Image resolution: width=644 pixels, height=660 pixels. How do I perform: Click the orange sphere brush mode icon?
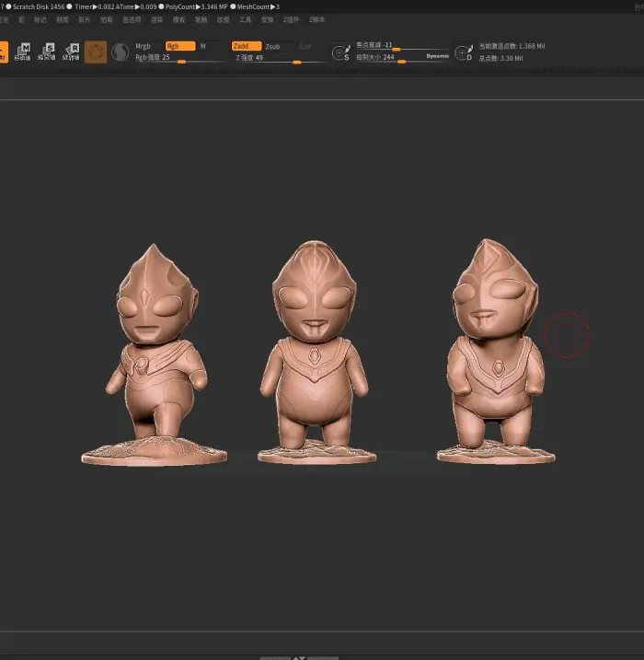[x=96, y=52]
